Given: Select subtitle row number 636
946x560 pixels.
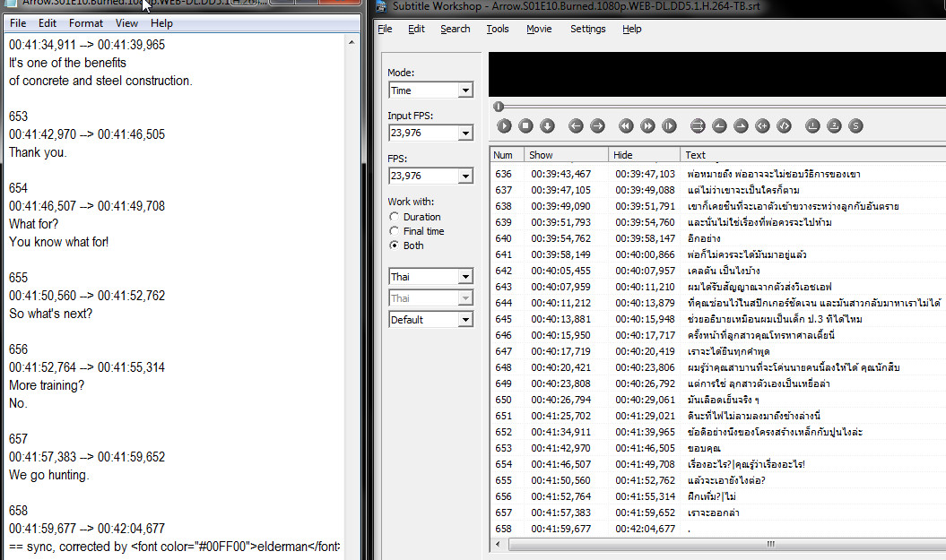Looking at the screenshot, I should (503, 174).
